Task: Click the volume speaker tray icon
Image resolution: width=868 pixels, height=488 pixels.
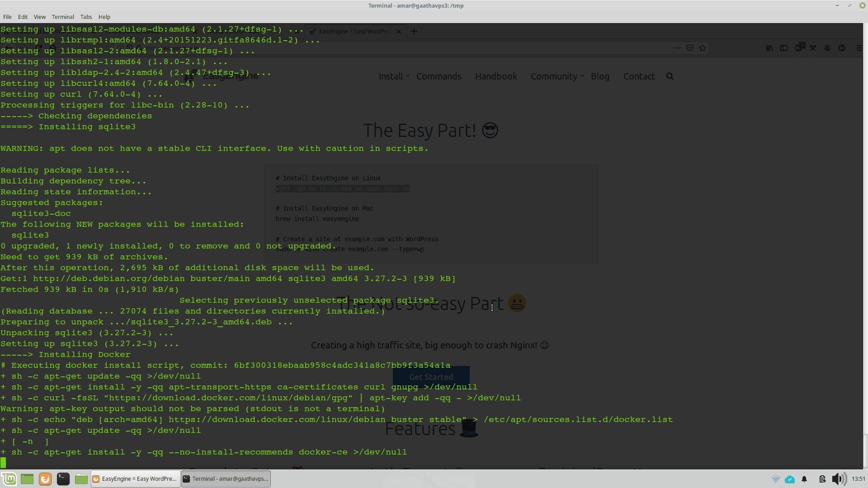Action: [x=839, y=479]
